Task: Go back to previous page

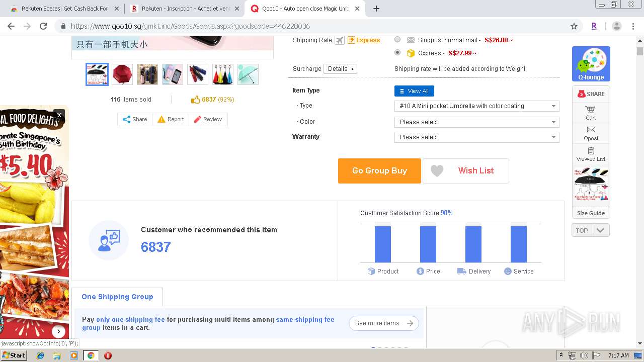Action: tap(11, 26)
